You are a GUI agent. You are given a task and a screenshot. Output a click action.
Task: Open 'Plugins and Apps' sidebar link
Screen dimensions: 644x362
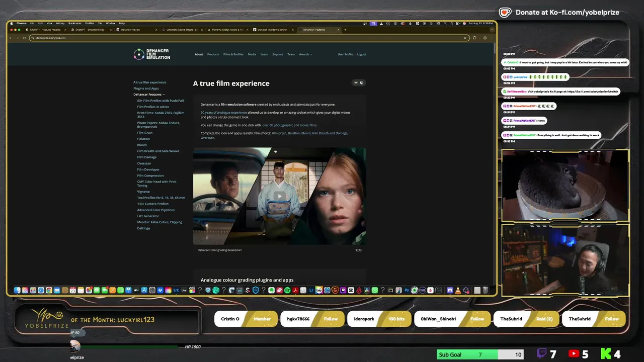146,88
